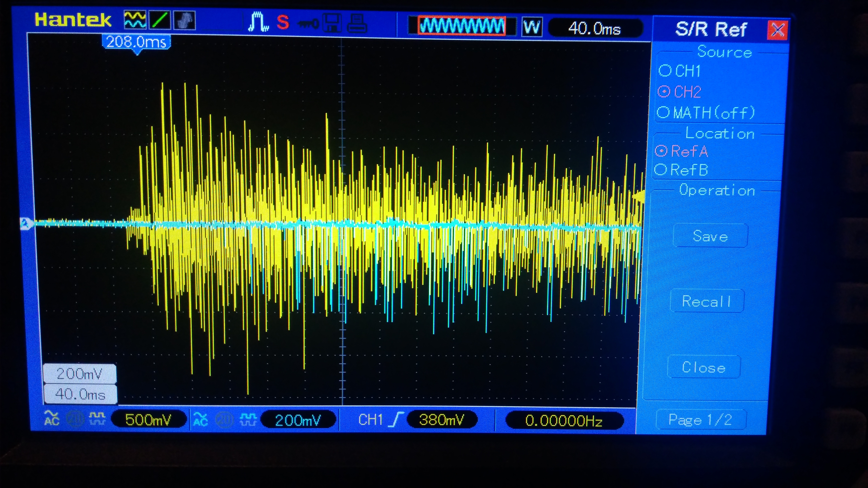Click the red S stop status indicator
Image resolution: width=868 pixels, height=488 pixels.
click(283, 22)
